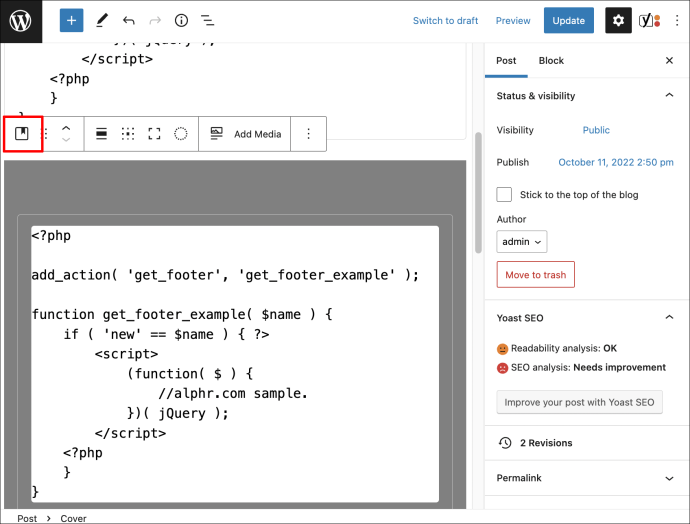
Task: Click the Update button
Action: [x=569, y=20]
